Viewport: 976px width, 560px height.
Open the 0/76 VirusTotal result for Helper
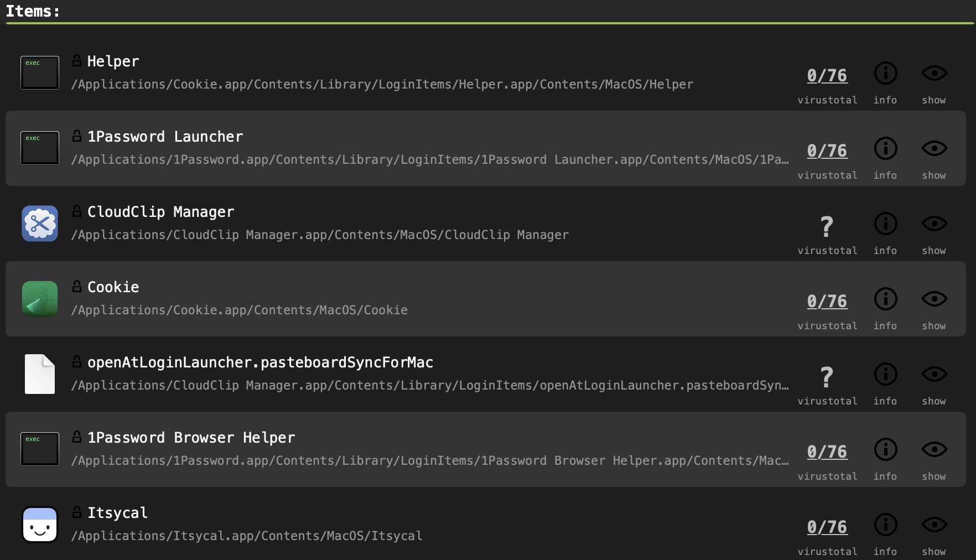tap(827, 76)
